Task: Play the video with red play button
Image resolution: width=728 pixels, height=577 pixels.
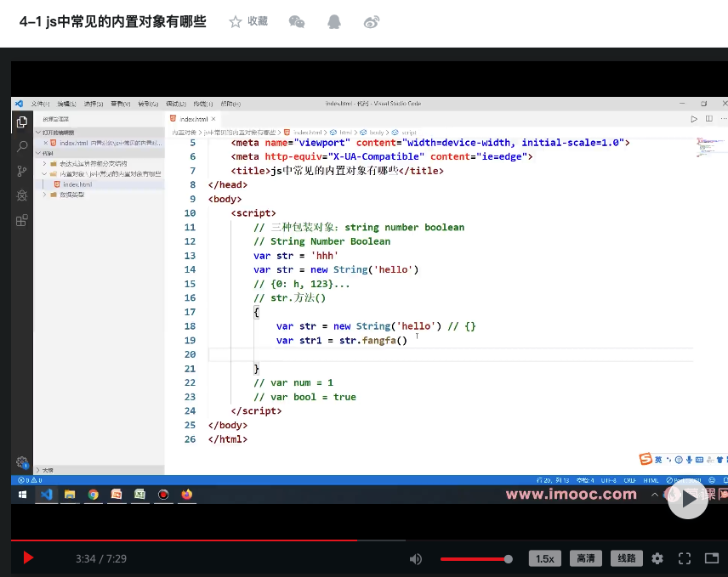Action: (x=28, y=558)
